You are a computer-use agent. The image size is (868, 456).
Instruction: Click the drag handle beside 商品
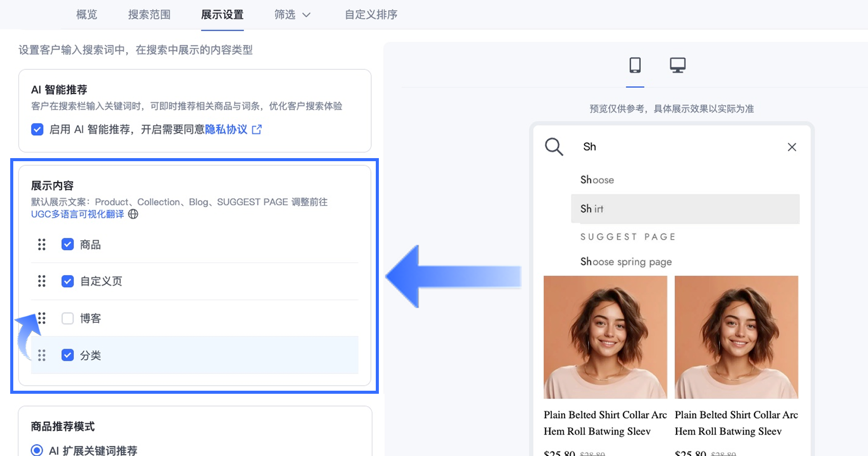42,245
